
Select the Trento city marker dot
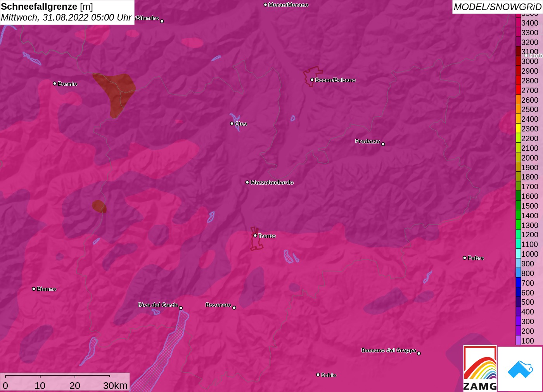[255, 235]
